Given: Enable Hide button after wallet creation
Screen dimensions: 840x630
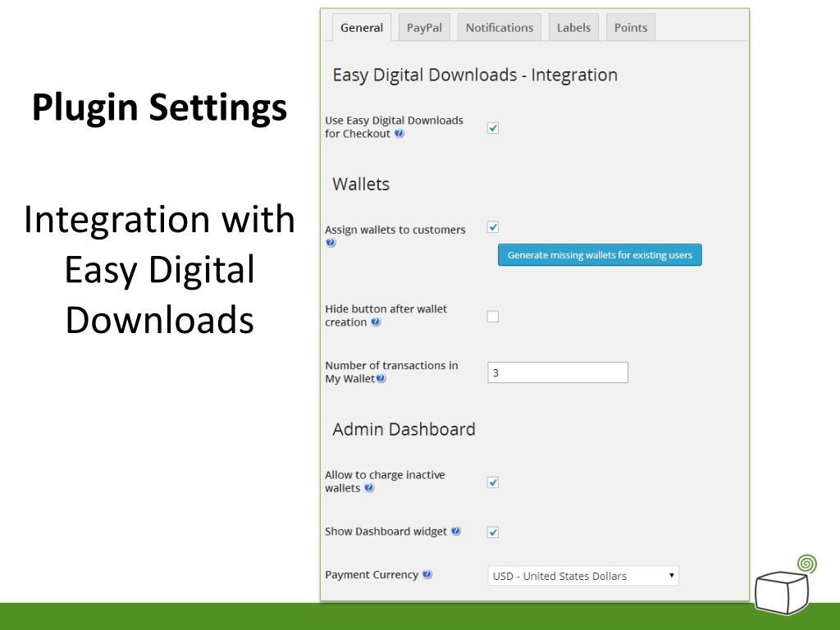Looking at the screenshot, I should coord(493,317).
